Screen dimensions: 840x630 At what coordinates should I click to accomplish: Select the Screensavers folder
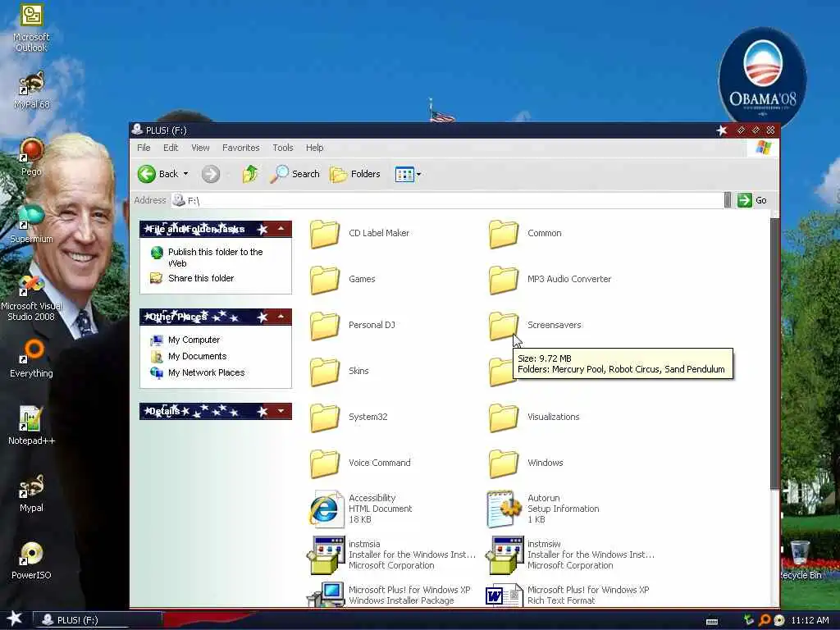click(535, 325)
